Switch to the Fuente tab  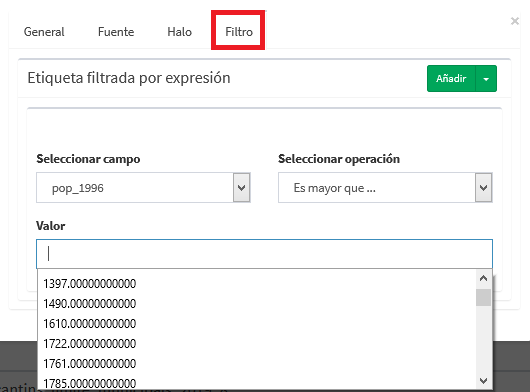click(116, 32)
